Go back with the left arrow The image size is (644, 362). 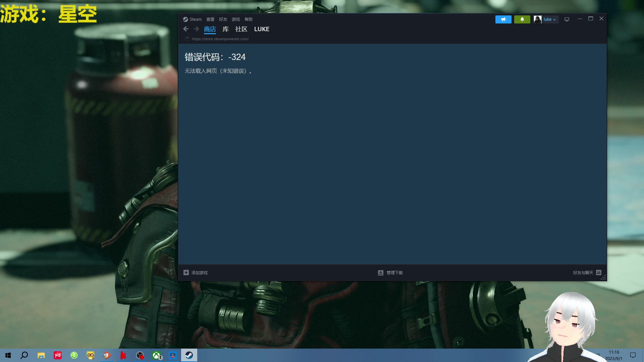pos(186,29)
